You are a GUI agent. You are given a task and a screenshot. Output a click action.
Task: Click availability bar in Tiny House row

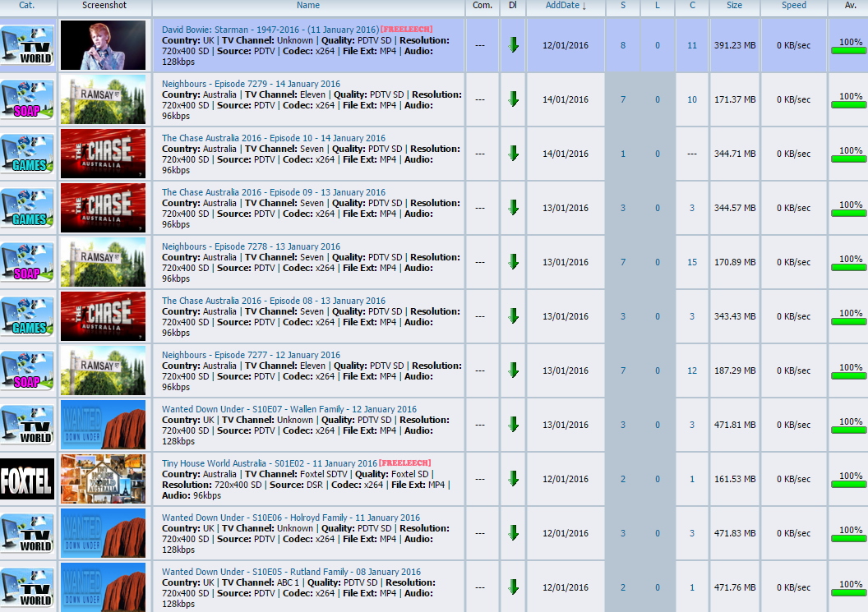(x=848, y=484)
